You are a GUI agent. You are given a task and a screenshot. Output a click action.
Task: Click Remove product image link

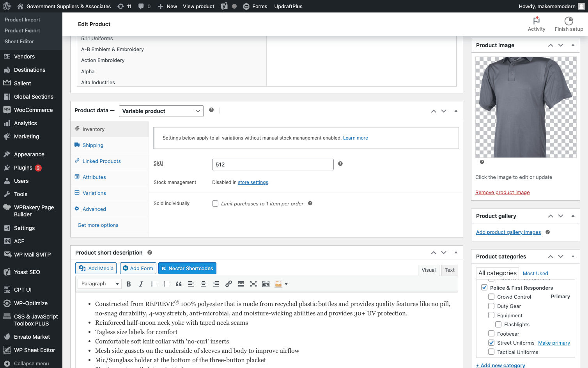click(502, 192)
